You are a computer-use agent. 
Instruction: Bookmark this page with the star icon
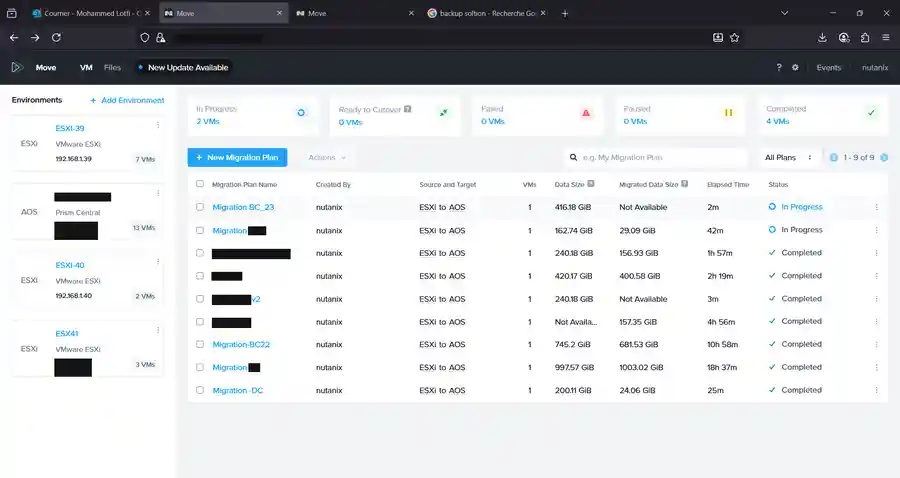click(x=734, y=37)
